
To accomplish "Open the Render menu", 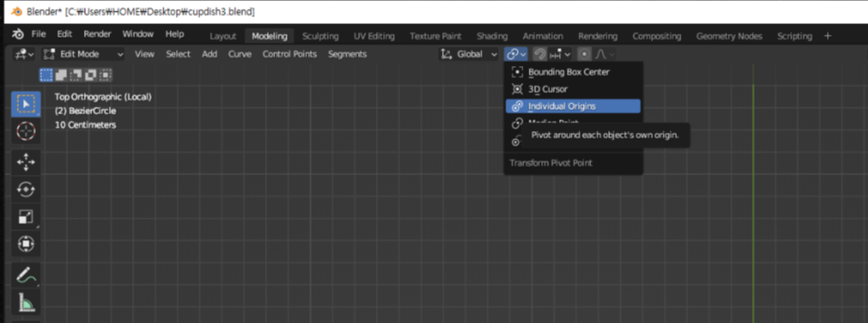I will click(x=97, y=34).
